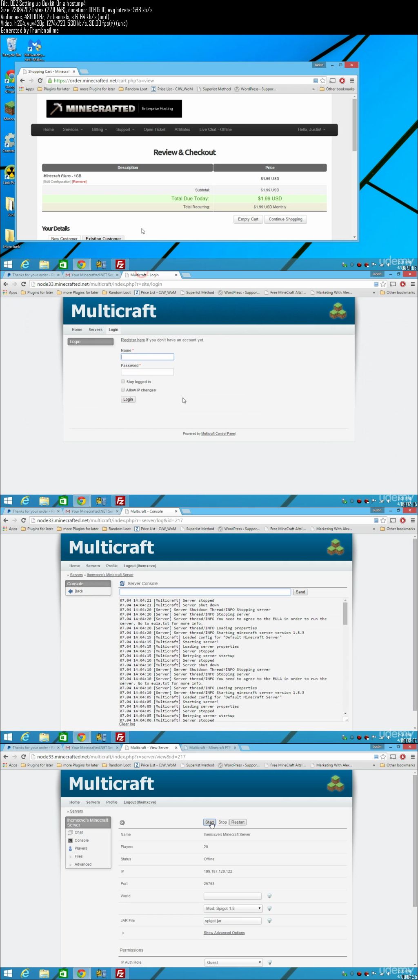Open the Chrome menu in the Shopping Cart window
418x980 pixels.
click(351, 81)
